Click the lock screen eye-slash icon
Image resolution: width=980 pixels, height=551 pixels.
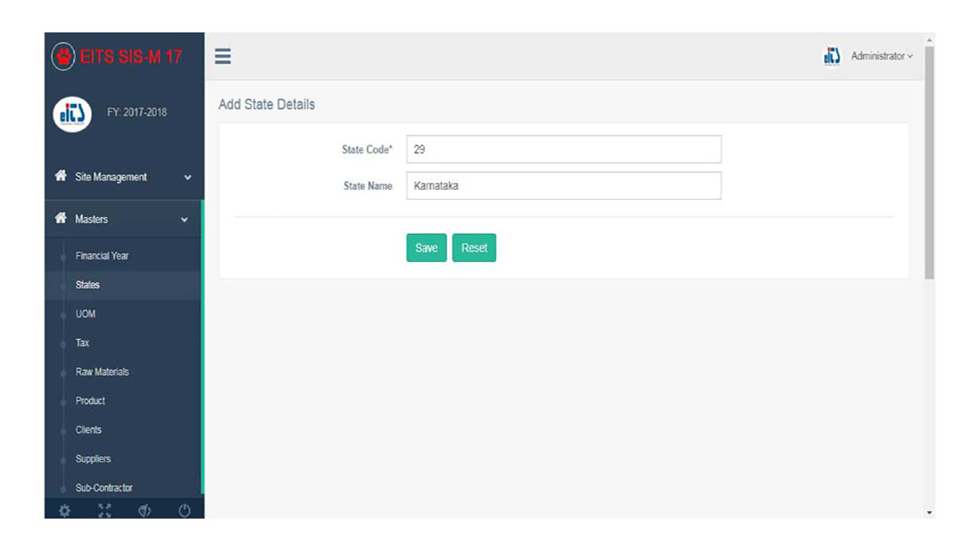(x=145, y=511)
